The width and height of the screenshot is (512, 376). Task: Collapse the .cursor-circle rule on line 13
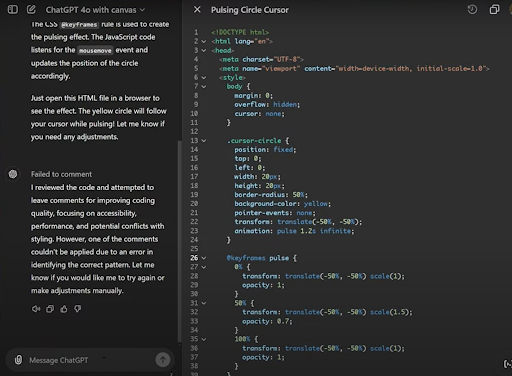pos(204,141)
